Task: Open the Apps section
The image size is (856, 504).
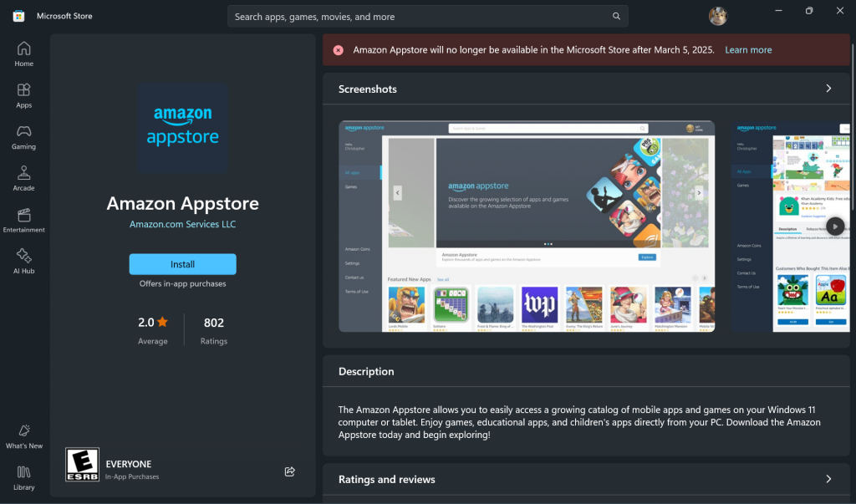Action: (23, 95)
